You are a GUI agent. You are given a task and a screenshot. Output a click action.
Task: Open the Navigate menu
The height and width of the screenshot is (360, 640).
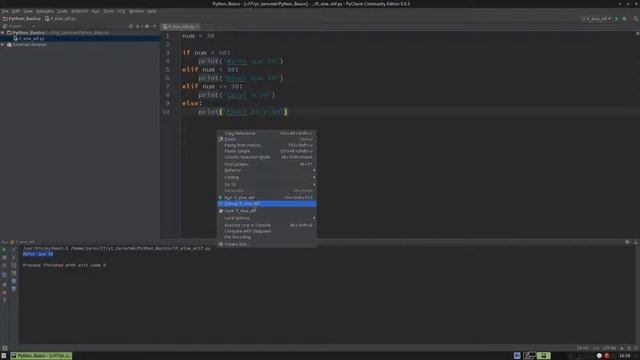[x=45, y=11]
